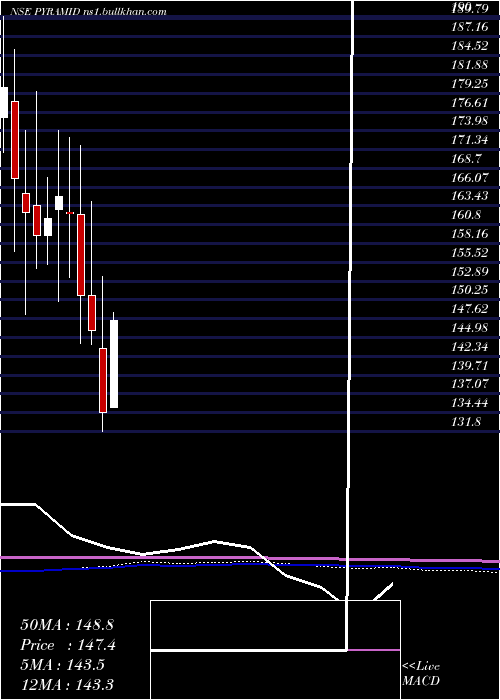500x700 pixels.
Task: Click the 158.16 price axis label
Action: click(470, 233)
